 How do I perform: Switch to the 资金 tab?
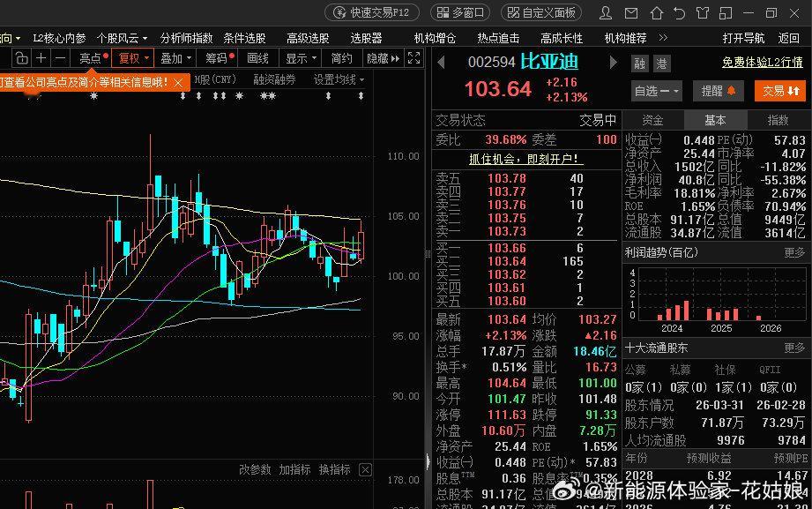point(652,120)
